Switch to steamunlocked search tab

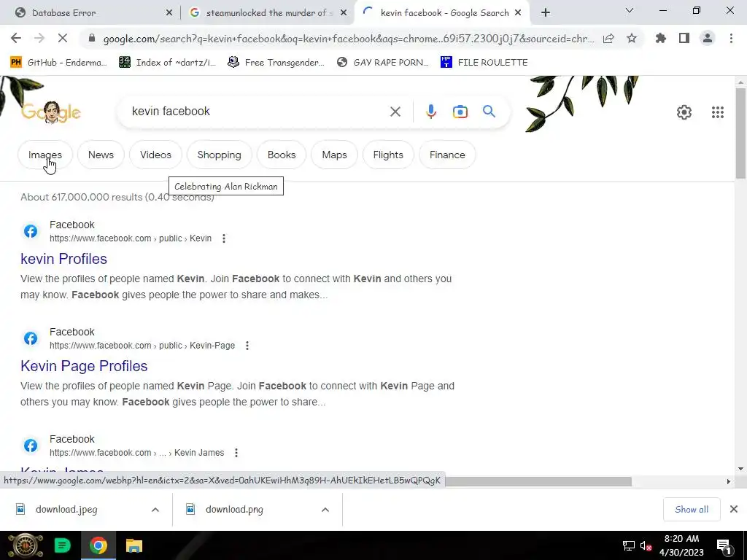tap(266, 13)
